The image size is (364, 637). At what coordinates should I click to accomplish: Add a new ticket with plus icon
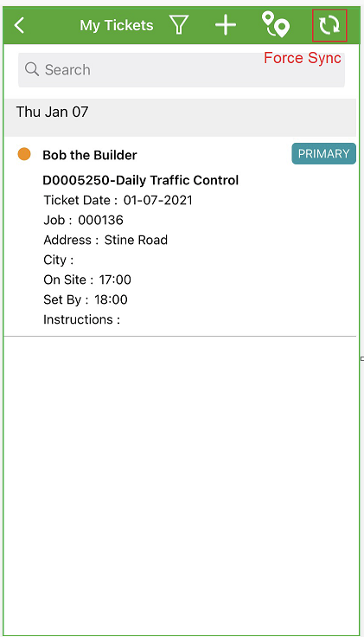226,25
